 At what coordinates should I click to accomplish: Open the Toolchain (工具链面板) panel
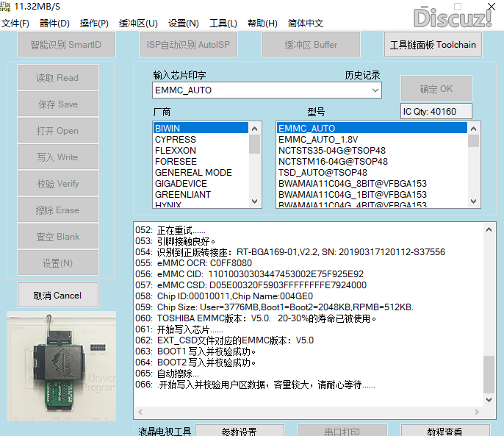point(433,45)
